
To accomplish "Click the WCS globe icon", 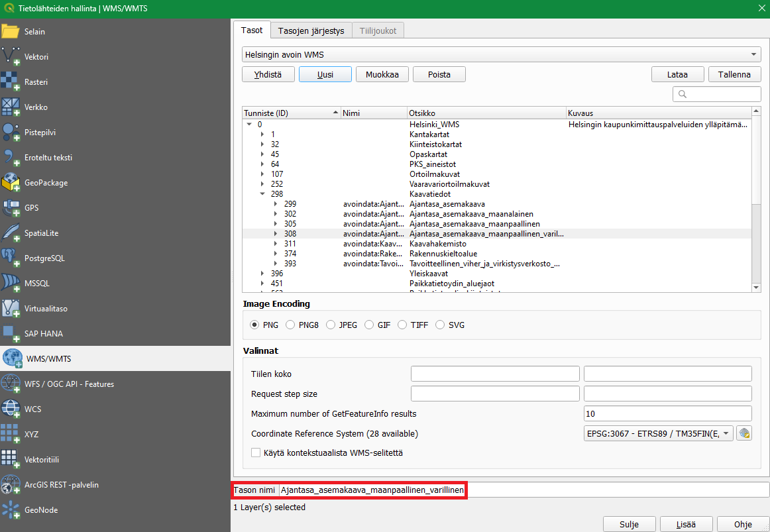I will click(11, 409).
